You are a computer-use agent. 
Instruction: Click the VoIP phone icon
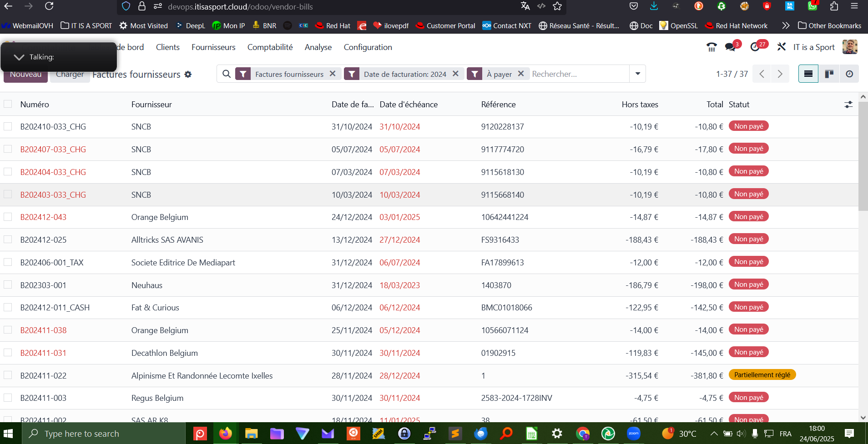click(x=712, y=47)
